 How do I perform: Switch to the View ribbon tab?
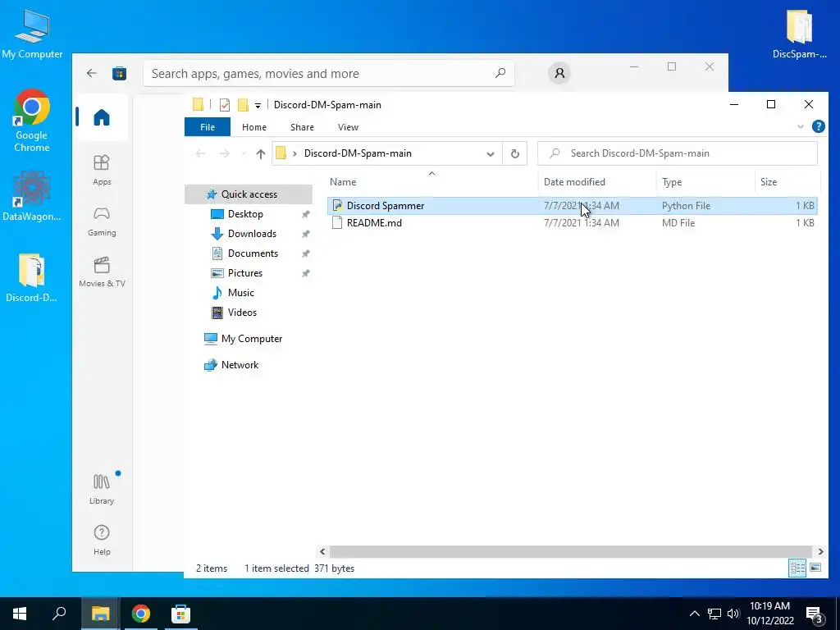[348, 127]
